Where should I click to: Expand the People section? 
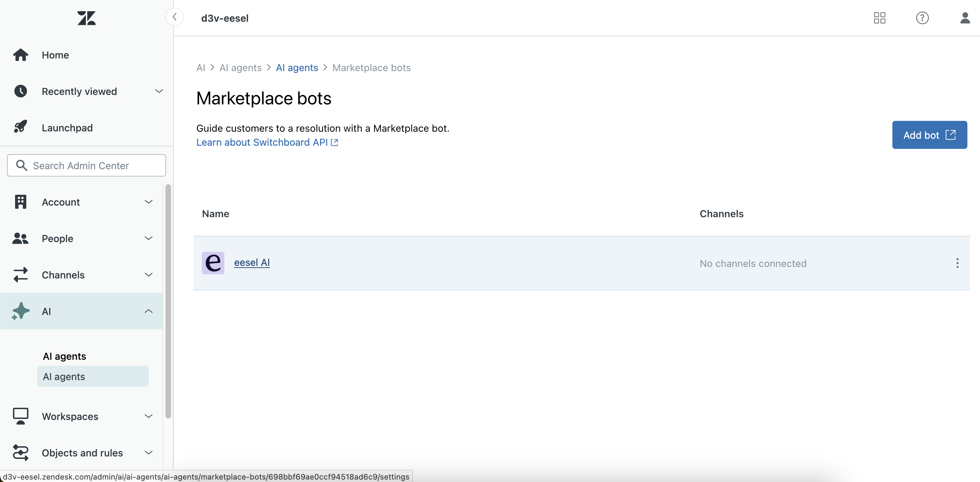[148, 238]
